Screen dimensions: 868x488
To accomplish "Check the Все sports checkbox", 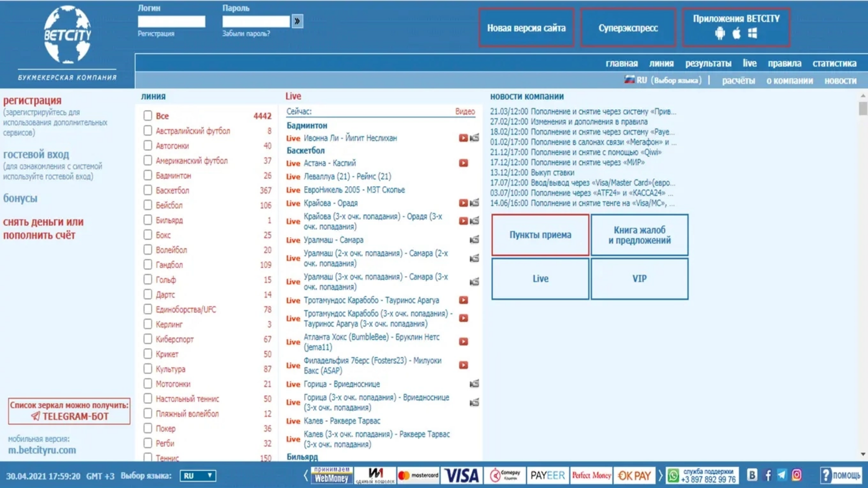I will [x=148, y=116].
